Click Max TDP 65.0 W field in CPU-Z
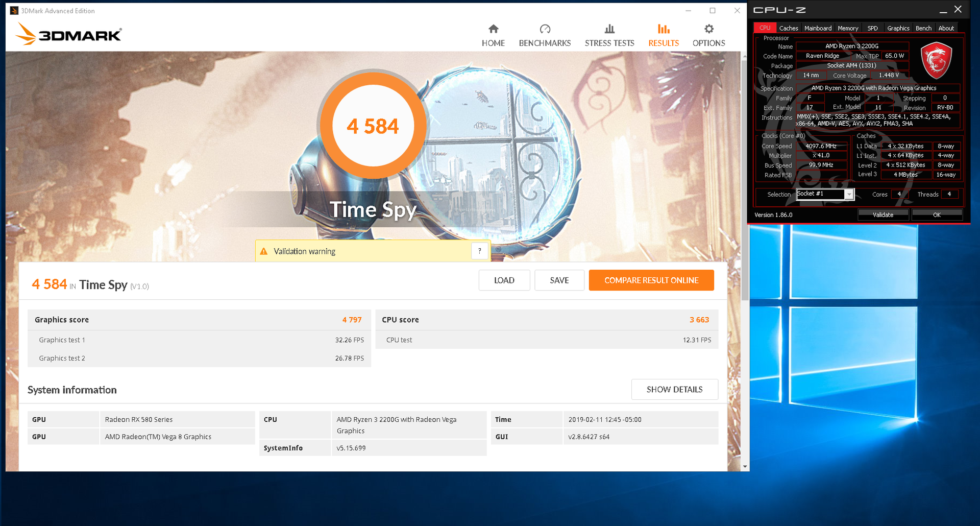The width and height of the screenshot is (980, 526). pyautogui.click(x=894, y=56)
